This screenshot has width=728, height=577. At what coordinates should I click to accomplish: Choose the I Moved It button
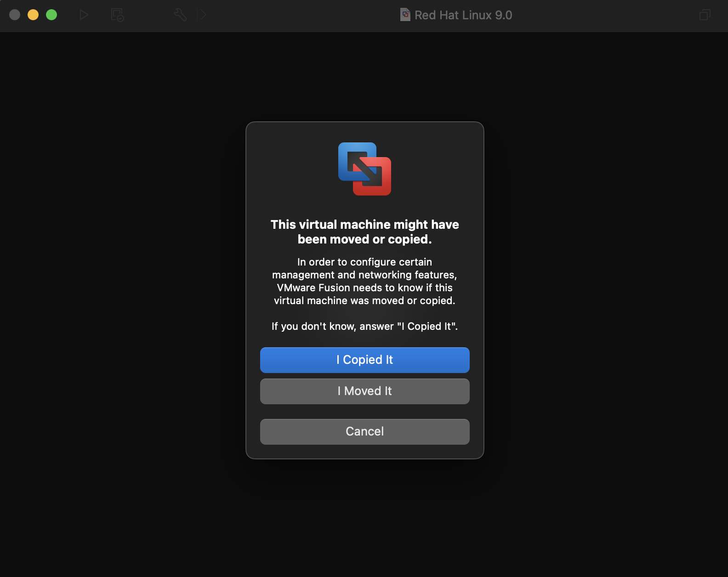click(364, 391)
